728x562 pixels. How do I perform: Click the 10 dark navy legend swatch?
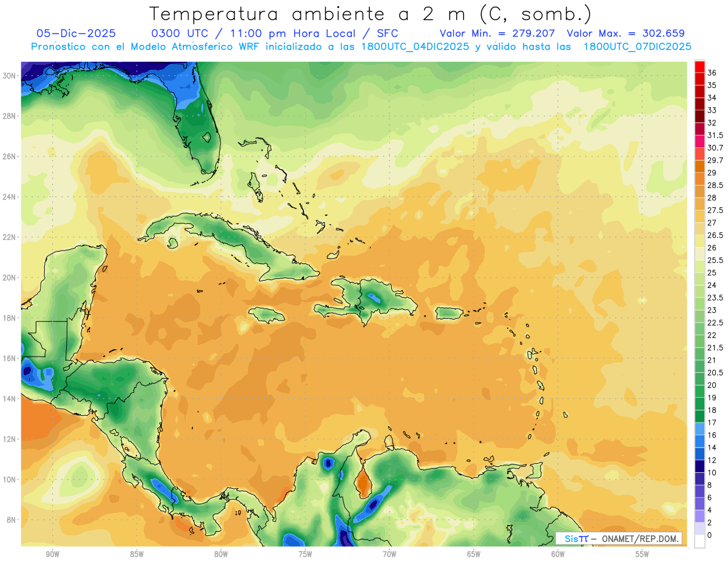699,466
